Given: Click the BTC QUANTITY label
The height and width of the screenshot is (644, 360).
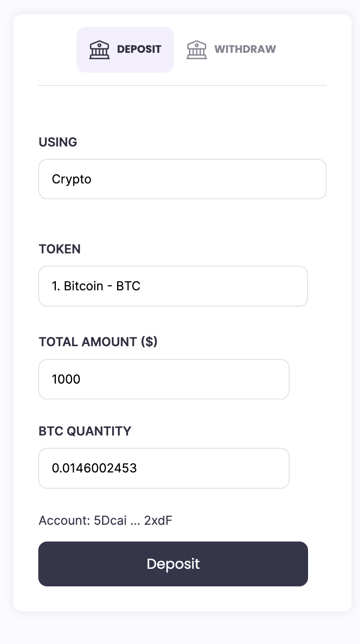Looking at the screenshot, I should pos(85,431).
